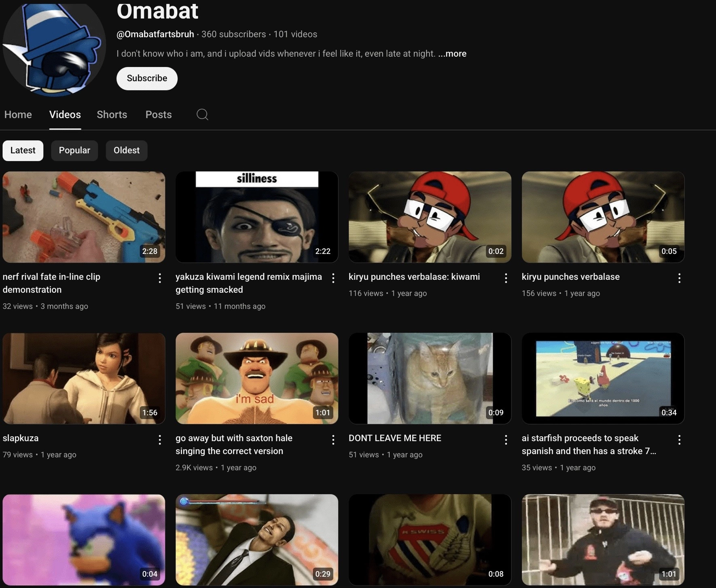716x588 pixels.
Task: Open the Shorts tab
Action: tap(112, 114)
